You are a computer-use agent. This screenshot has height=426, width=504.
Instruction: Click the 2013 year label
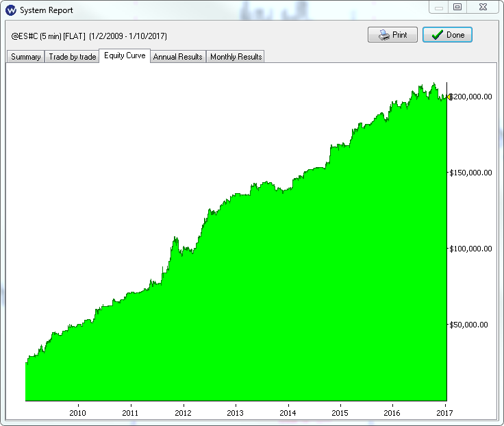[236, 413]
